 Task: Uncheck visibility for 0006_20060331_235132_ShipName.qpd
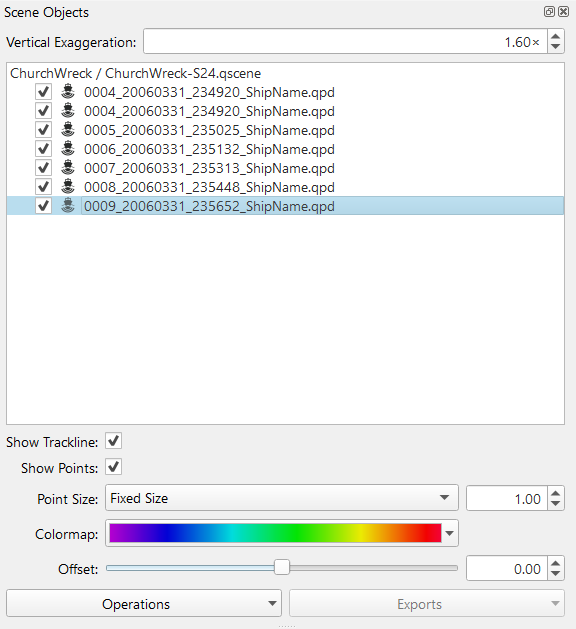click(43, 148)
